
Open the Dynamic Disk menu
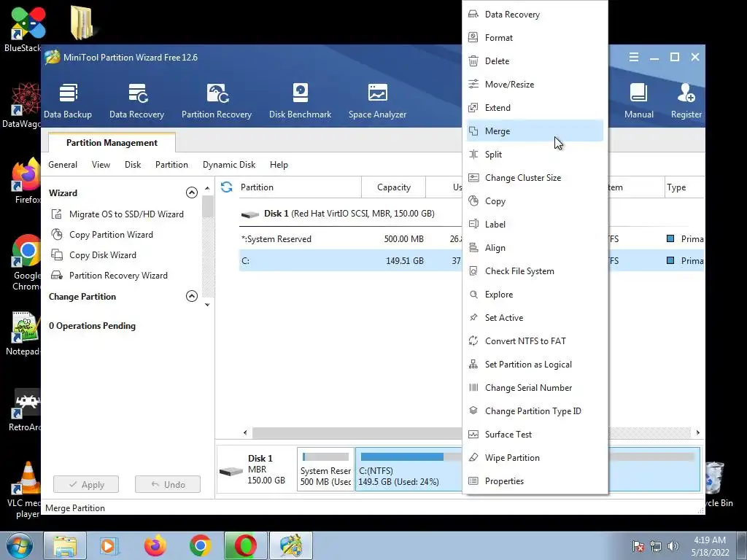point(229,165)
